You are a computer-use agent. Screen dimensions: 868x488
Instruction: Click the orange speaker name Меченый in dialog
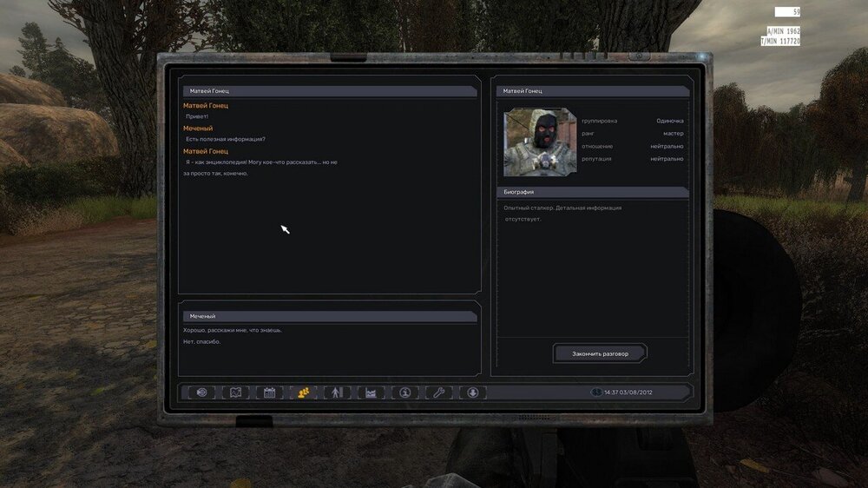[198, 128]
